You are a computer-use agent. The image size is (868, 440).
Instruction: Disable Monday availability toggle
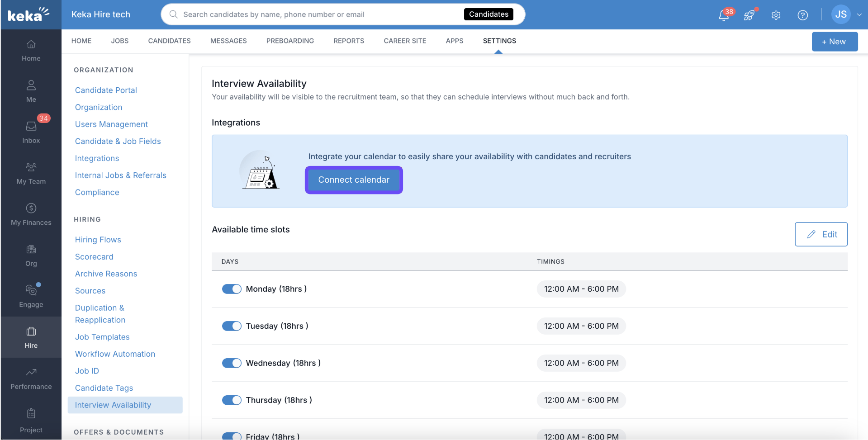tap(232, 289)
